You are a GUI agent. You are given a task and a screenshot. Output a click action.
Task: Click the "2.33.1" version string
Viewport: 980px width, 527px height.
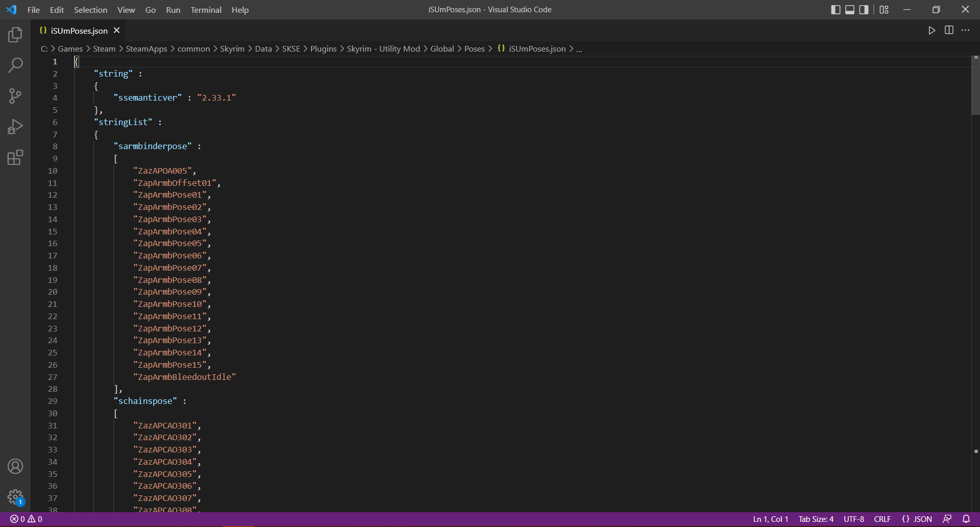(x=216, y=98)
